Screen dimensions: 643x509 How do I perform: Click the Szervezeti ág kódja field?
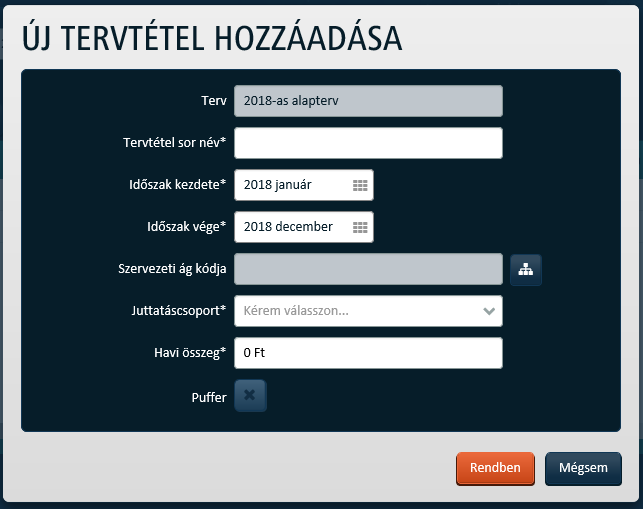(368, 269)
